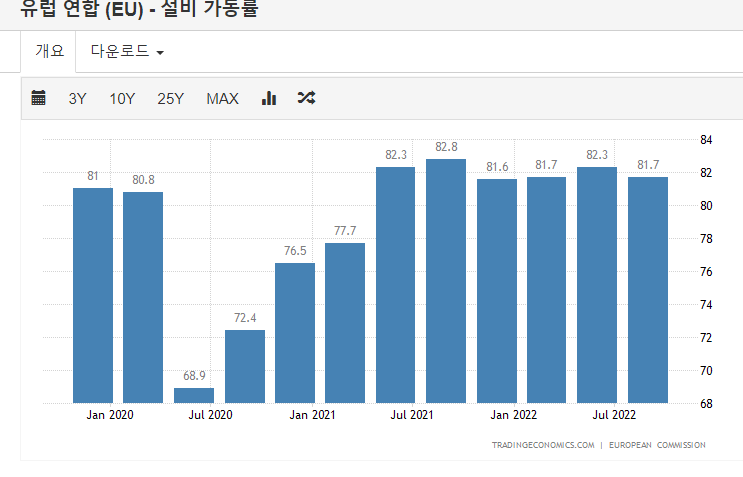Switch chart type with bar chart icon
743x477 pixels.
[269, 98]
